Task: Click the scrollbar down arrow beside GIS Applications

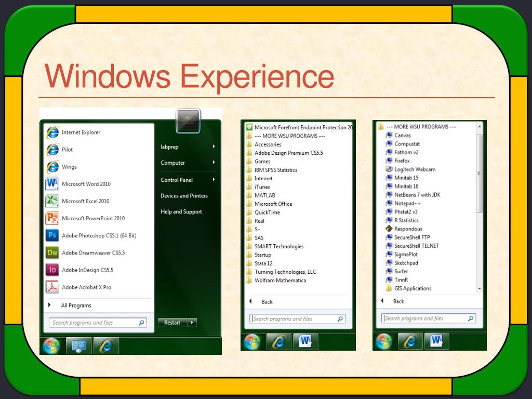Action: 479,289
